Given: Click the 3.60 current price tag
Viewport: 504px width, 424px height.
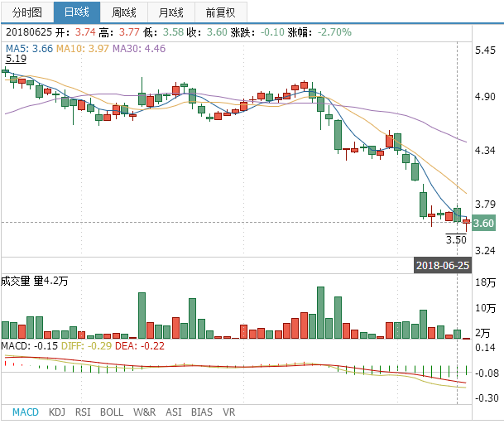Looking at the screenshot, I should (483, 223).
